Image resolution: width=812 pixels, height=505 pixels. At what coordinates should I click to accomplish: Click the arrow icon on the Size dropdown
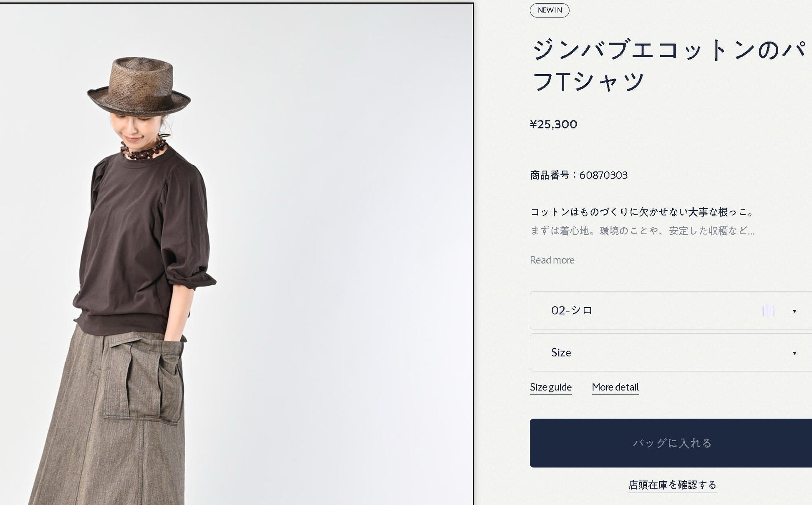(794, 353)
